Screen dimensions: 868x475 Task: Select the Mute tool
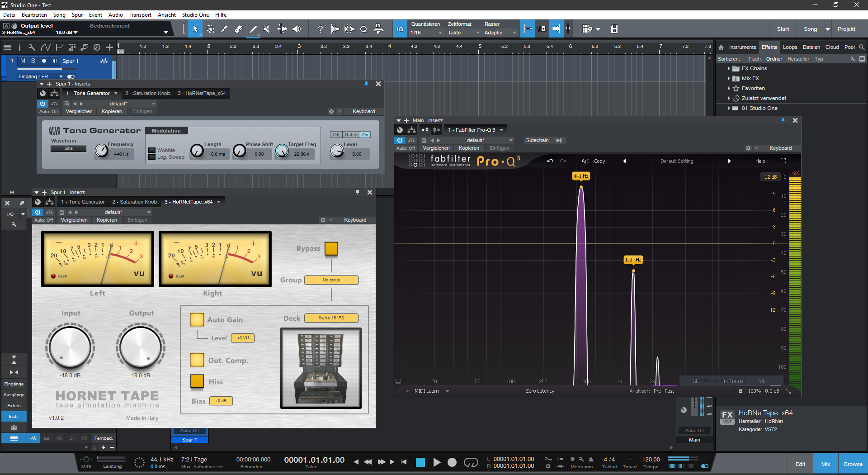tap(267, 29)
